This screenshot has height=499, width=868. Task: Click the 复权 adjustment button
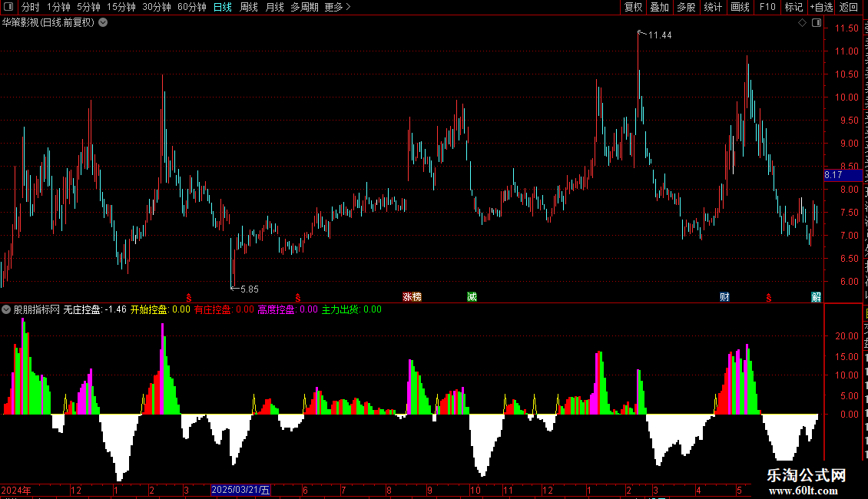click(633, 7)
